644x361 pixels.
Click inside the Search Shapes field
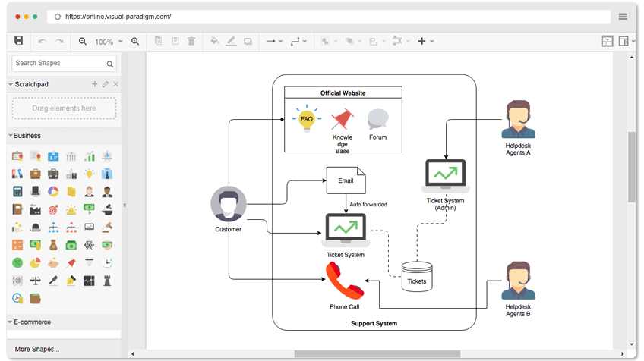click(x=58, y=64)
